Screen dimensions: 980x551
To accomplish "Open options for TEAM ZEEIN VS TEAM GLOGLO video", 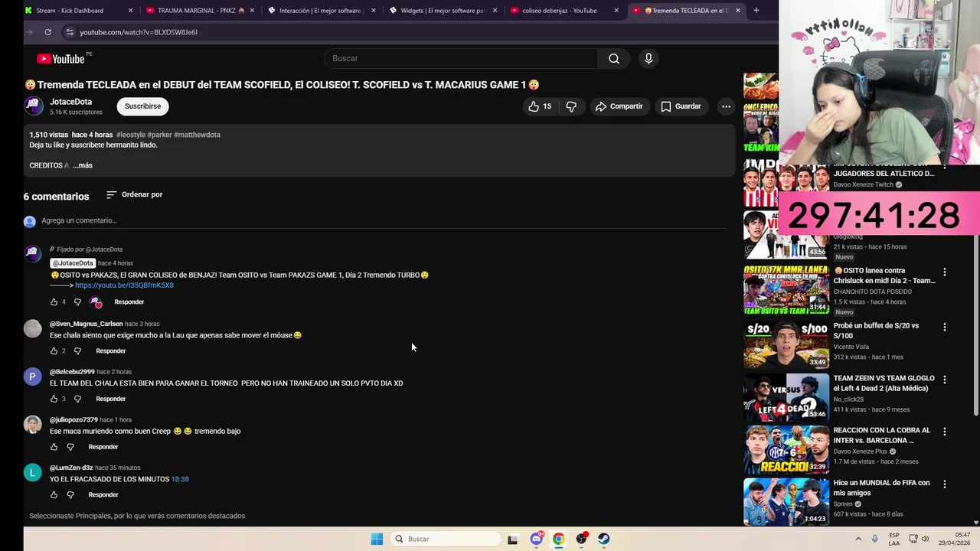I will point(944,380).
